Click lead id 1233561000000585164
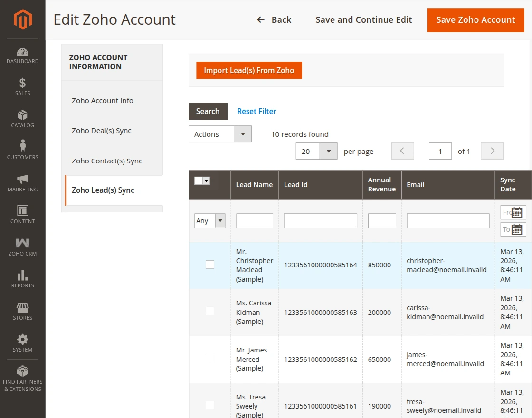Viewport: 532px width, 418px height. click(320, 265)
